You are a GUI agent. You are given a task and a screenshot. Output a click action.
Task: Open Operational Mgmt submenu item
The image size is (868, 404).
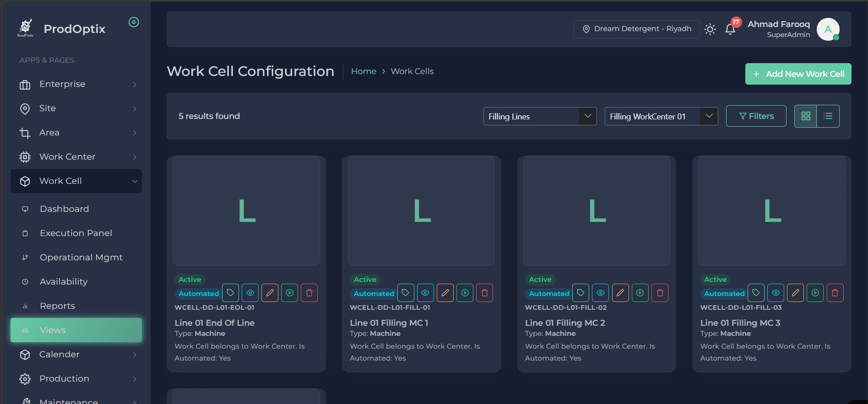pyautogui.click(x=76, y=258)
